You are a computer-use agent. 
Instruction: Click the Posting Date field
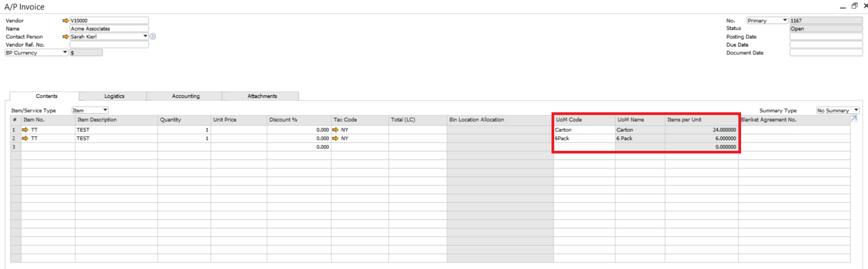[825, 37]
